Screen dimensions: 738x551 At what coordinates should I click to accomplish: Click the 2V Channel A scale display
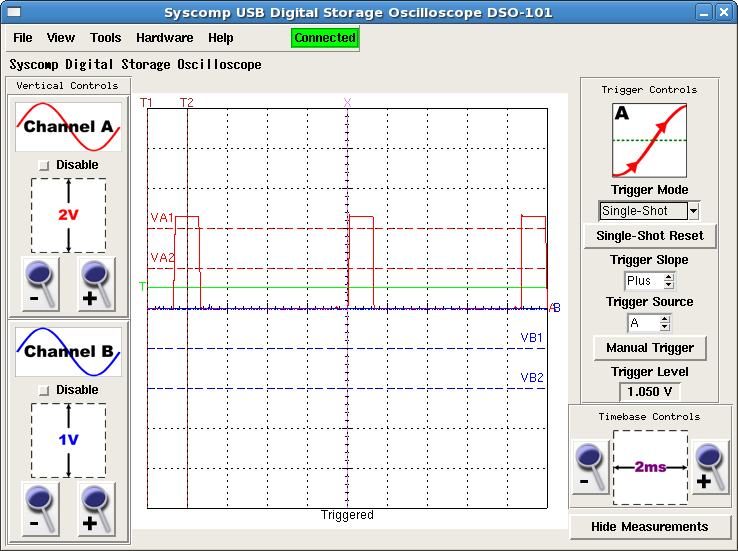(68, 216)
